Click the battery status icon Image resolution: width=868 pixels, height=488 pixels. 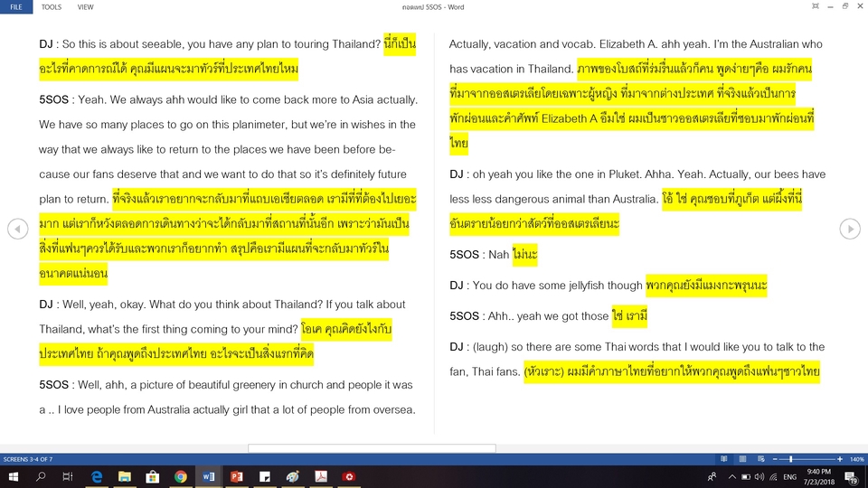click(746, 476)
